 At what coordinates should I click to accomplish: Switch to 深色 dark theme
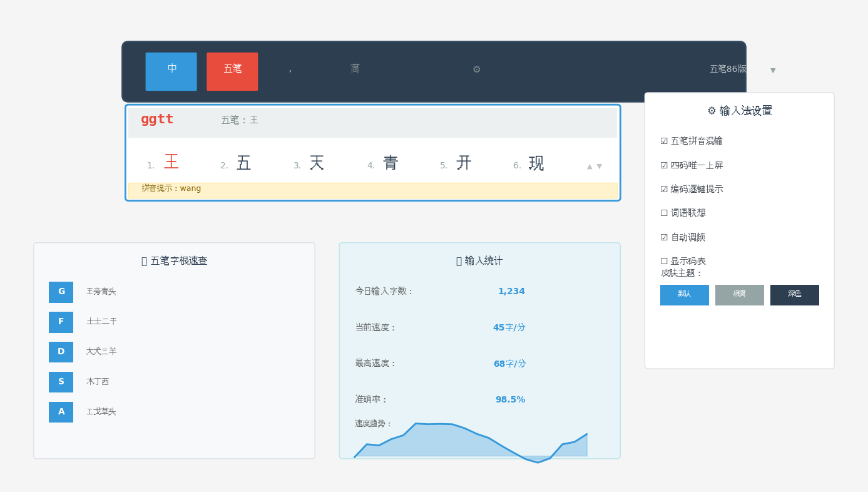click(x=794, y=295)
